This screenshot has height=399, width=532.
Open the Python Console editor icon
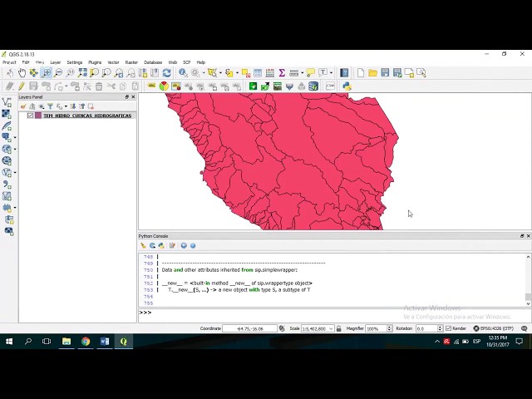[x=172, y=246]
